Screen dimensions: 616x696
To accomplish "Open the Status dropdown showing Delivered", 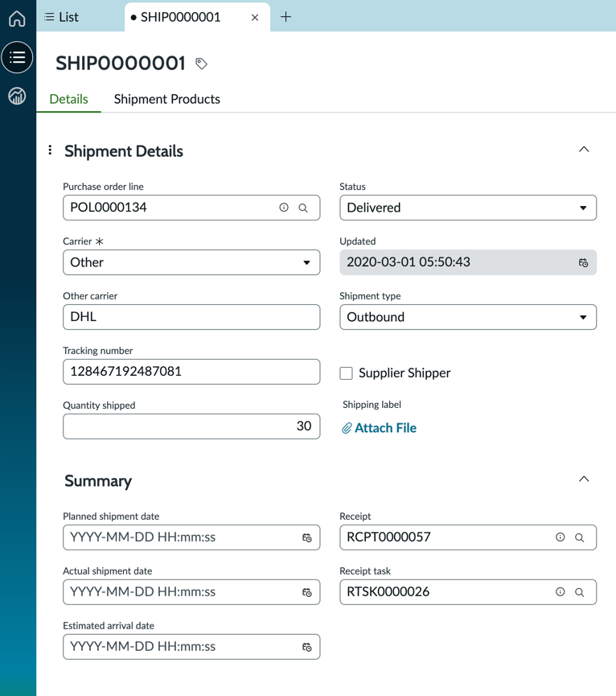I will (468, 208).
